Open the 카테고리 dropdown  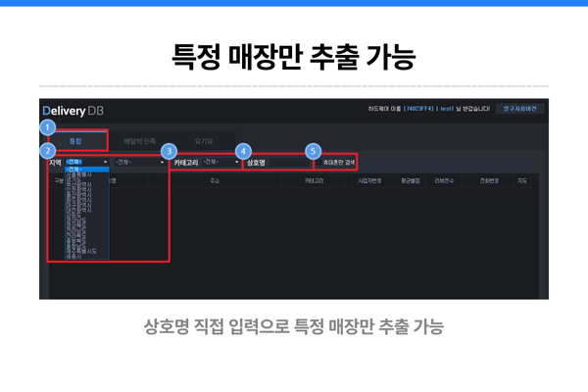coord(220,162)
